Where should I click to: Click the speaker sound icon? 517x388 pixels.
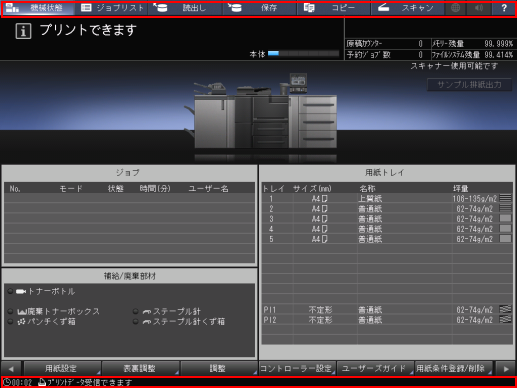coord(479,8)
